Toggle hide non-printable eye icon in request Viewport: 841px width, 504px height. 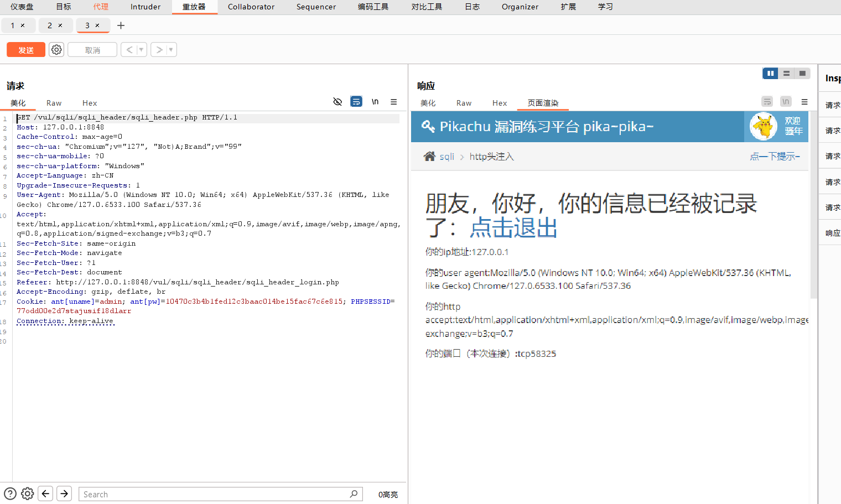(x=338, y=102)
